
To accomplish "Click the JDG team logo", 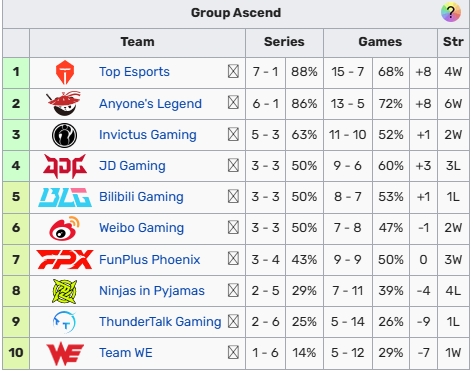I will point(65,166).
